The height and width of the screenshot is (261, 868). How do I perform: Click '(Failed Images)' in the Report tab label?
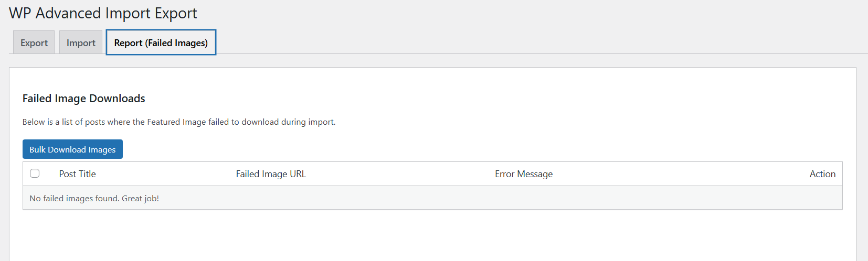pos(176,43)
